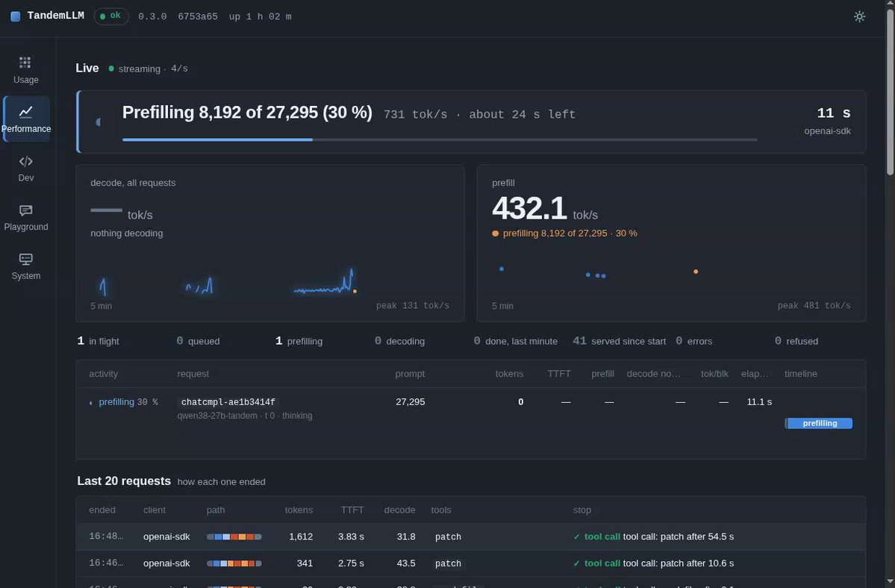Go to the Dev section
Image resolution: width=895 pixels, height=588 pixels.
click(25, 168)
